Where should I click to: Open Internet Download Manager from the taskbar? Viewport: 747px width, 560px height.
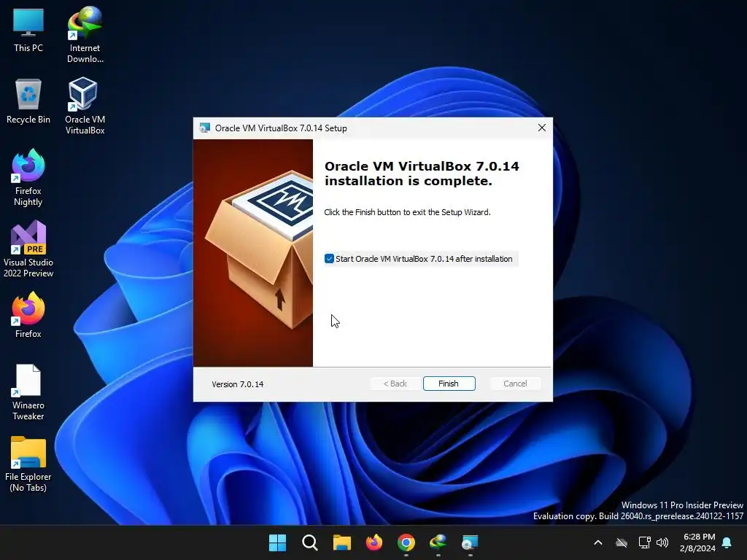[438, 542]
